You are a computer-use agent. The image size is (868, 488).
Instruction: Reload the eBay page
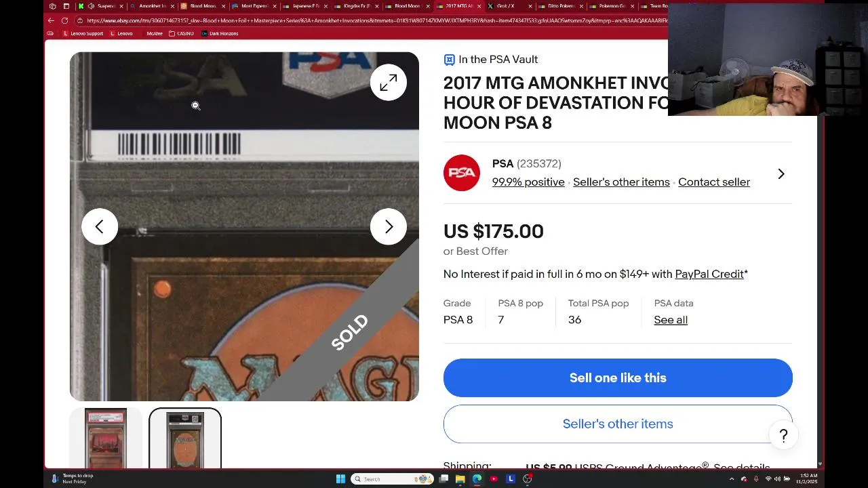pos(64,20)
